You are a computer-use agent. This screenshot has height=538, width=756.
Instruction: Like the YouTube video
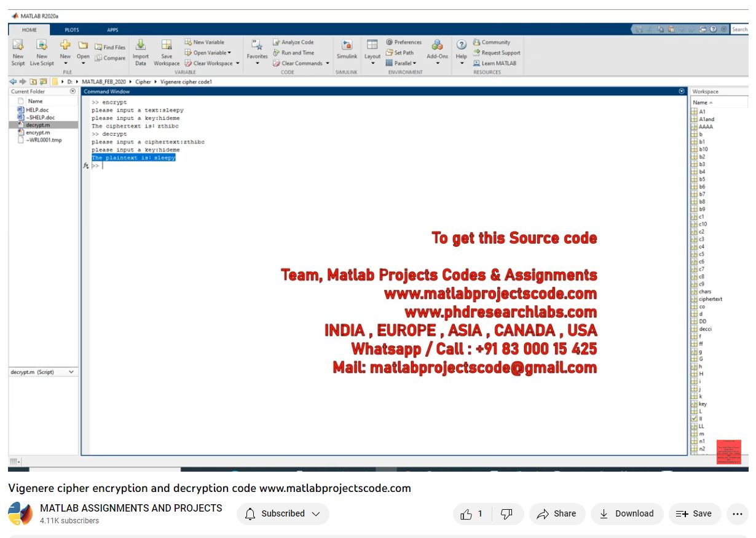(472, 514)
